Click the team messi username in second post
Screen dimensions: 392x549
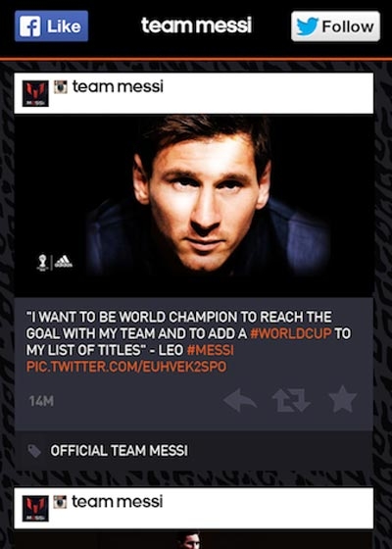tap(118, 501)
